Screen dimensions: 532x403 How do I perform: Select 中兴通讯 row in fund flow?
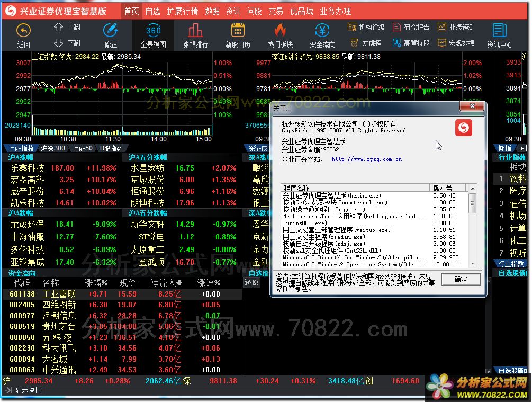pos(122,370)
